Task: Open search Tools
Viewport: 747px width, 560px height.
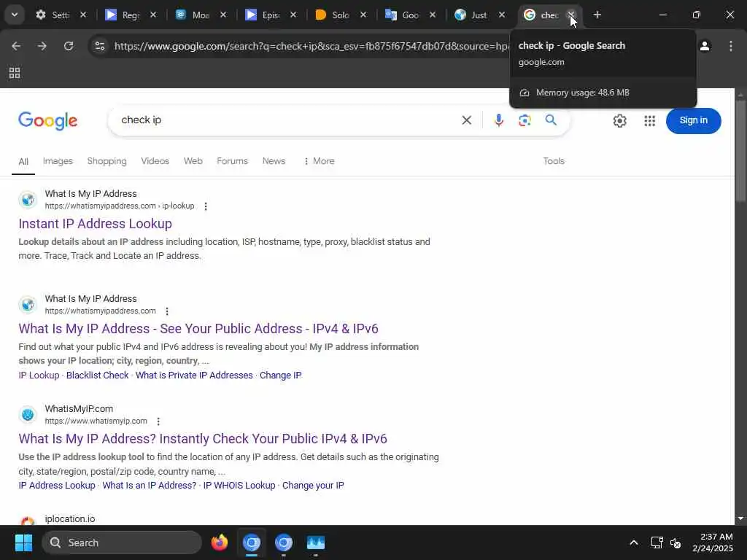Action: [554, 161]
